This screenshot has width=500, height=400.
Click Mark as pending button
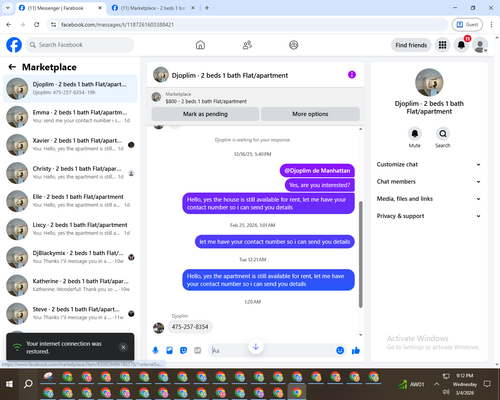[205, 114]
